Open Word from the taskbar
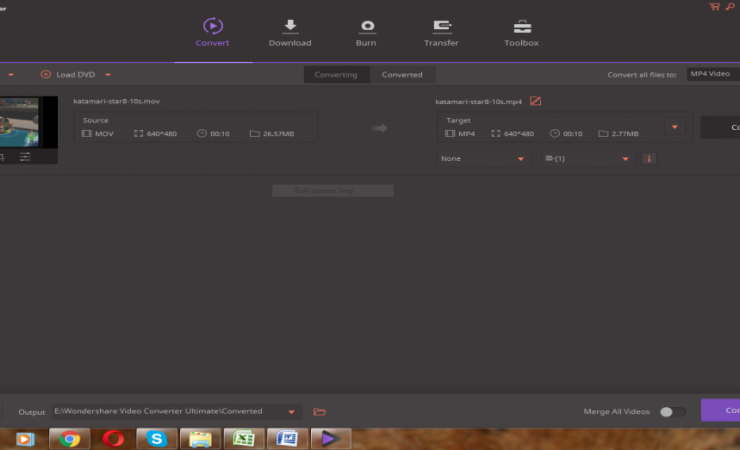Screen dimensions: 740x450 287,439
